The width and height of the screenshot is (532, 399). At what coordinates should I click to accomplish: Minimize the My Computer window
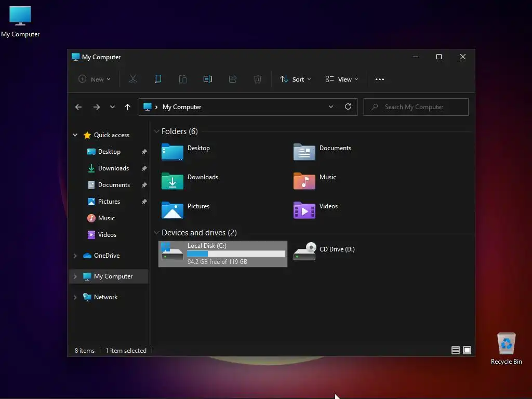(415, 57)
